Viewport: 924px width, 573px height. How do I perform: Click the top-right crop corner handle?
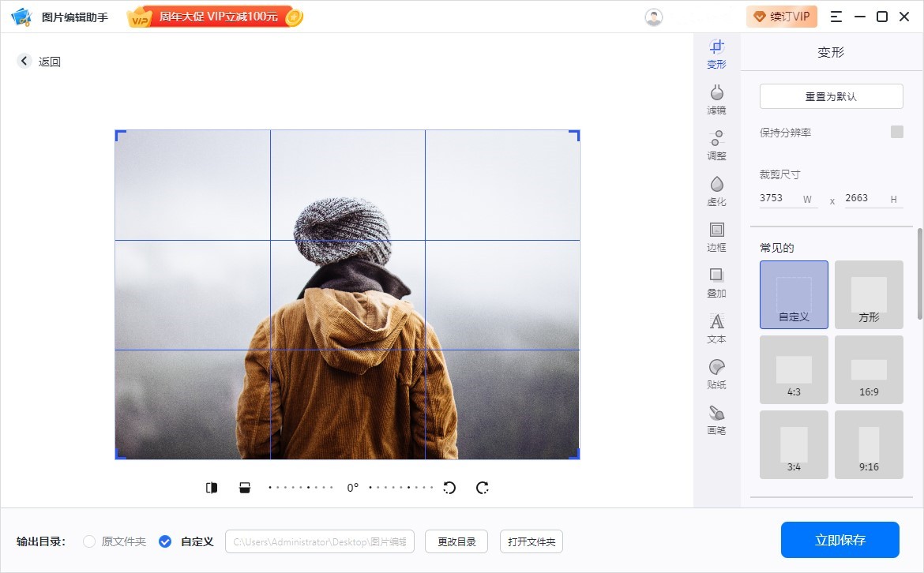[x=575, y=135]
